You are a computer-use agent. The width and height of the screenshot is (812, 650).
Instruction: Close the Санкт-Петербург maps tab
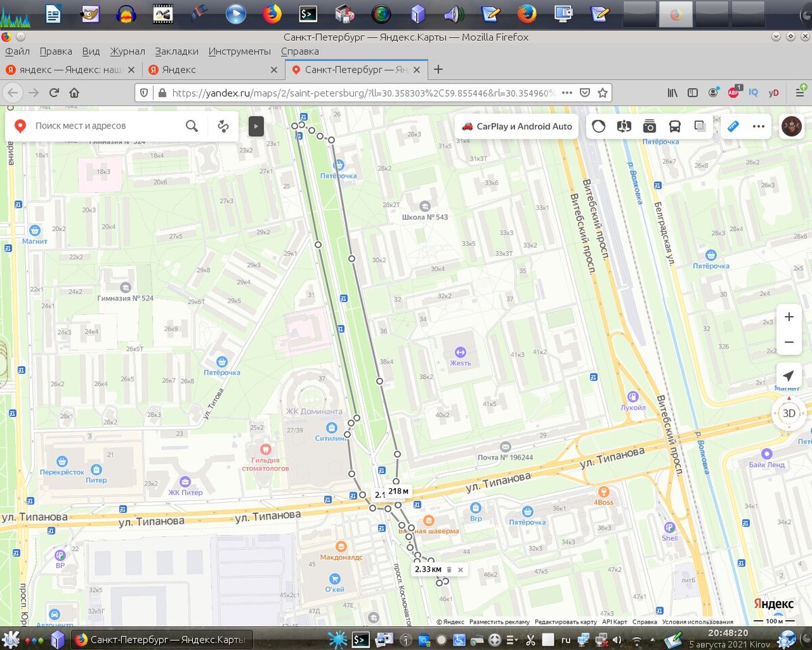click(417, 70)
